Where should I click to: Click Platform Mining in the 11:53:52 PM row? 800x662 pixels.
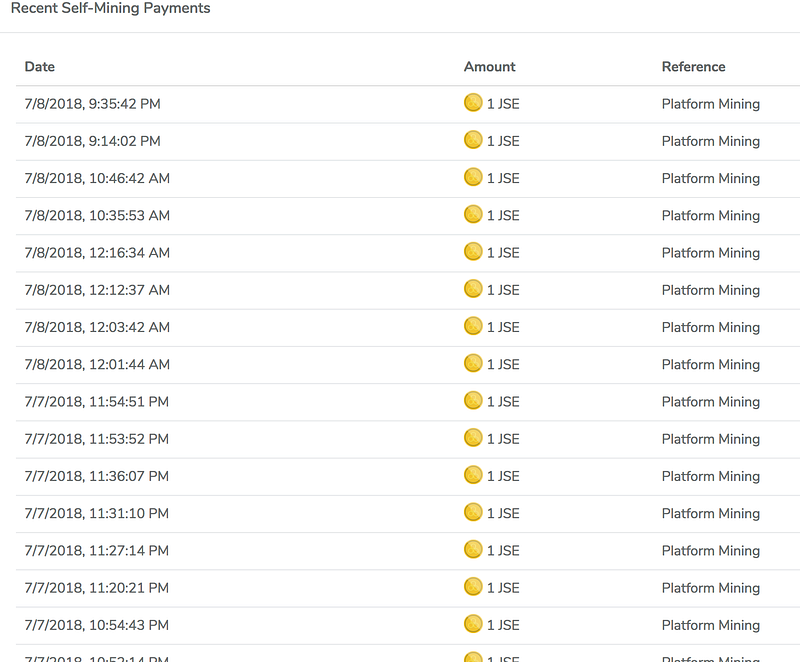711,439
